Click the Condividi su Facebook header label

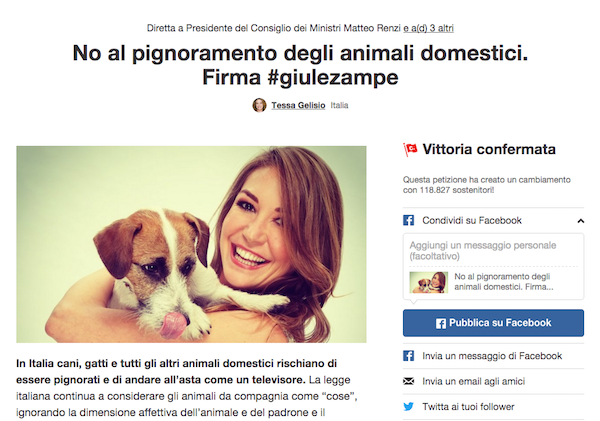click(x=472, y=220)
